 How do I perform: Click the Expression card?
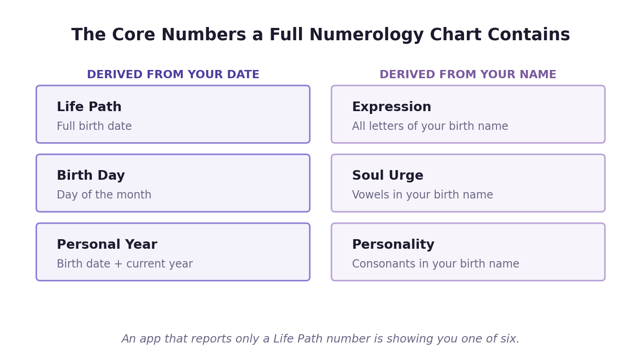468,114
